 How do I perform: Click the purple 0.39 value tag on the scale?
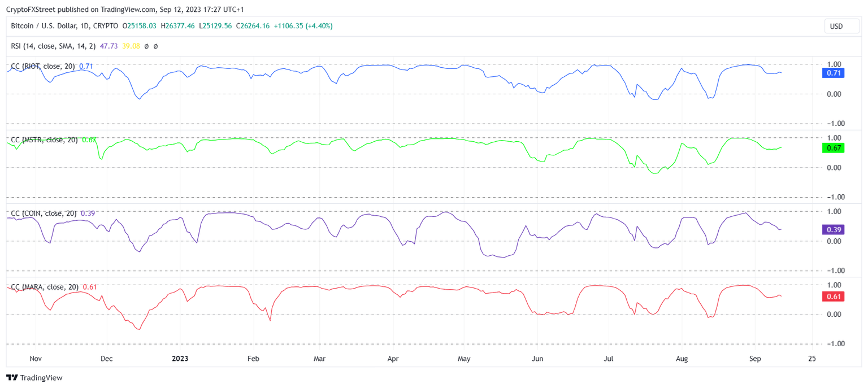click(x=834, y=229)
